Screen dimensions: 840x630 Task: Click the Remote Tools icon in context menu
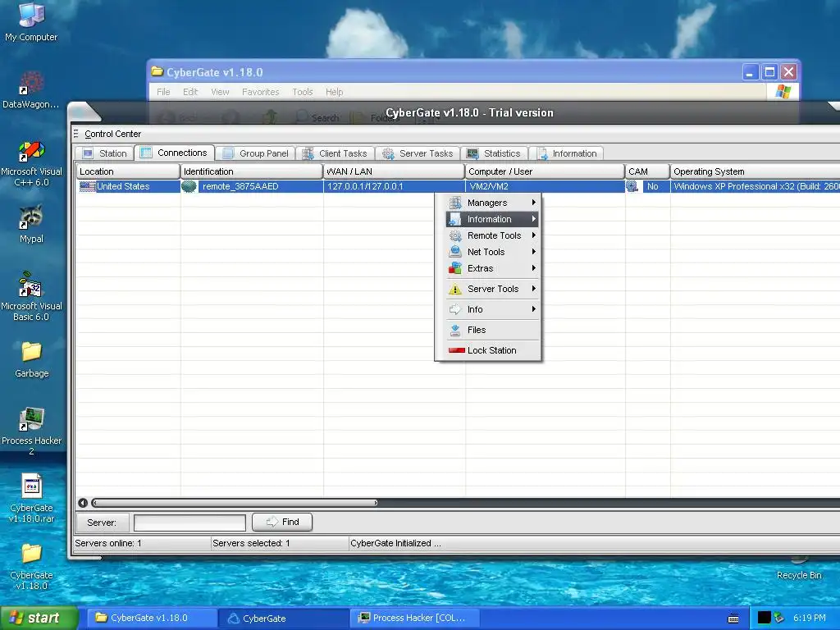[454, 235]
